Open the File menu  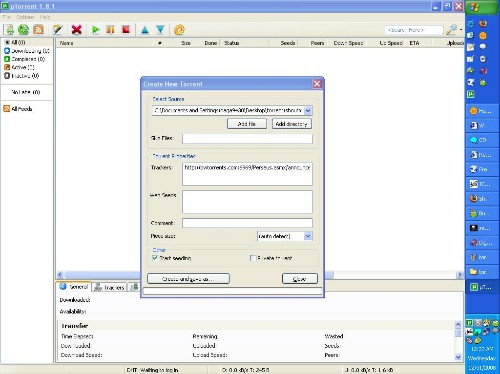[x=6, y=17]
